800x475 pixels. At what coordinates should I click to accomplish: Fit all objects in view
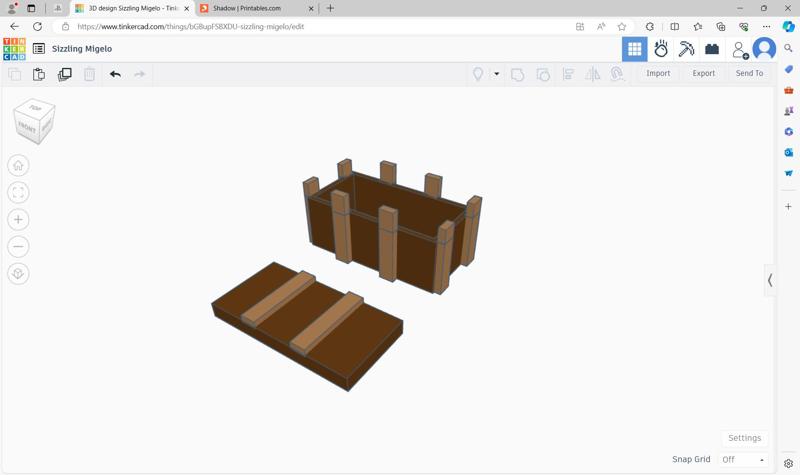click(x=18, y=193)
